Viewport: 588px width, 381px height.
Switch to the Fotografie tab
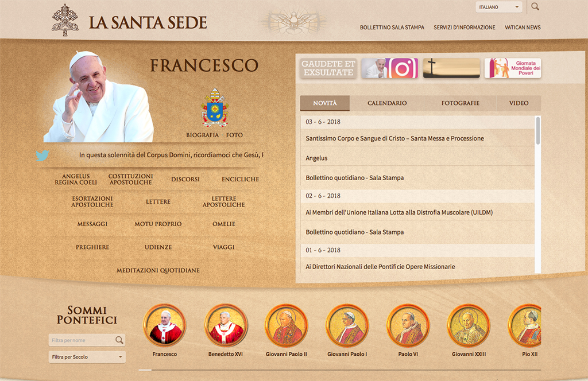[x=460, y=103]
